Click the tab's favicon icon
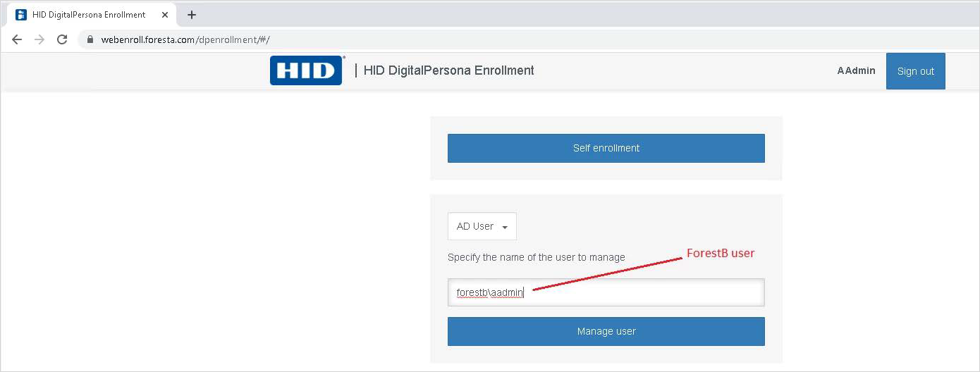980x372 pixels. click(21, 15)
